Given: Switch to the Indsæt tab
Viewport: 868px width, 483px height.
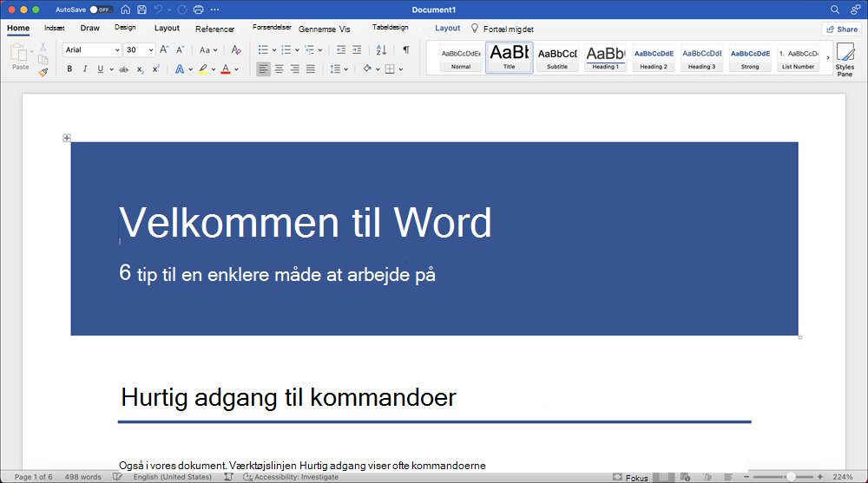Looking at the screenshot, I should [x=54, y=29].
